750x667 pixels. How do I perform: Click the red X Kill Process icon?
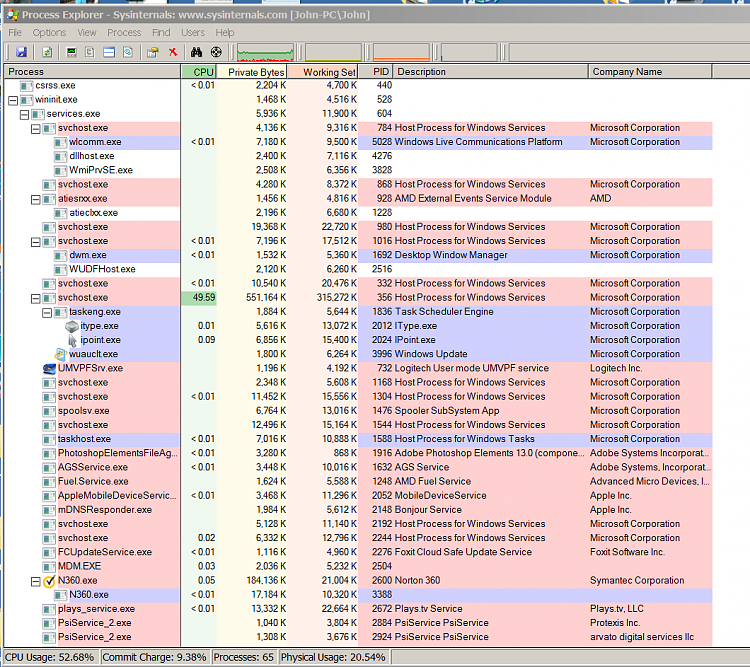pos(173,52)
